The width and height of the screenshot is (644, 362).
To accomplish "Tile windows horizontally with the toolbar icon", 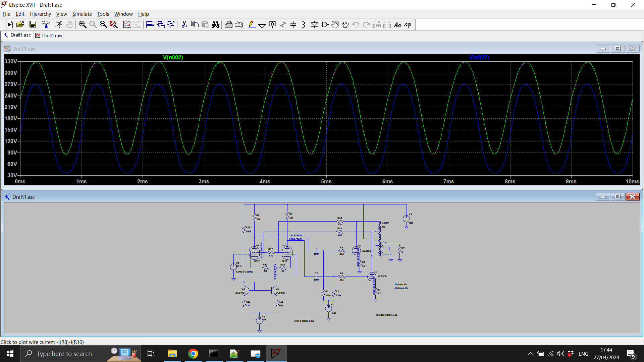I will coord(150,24).
